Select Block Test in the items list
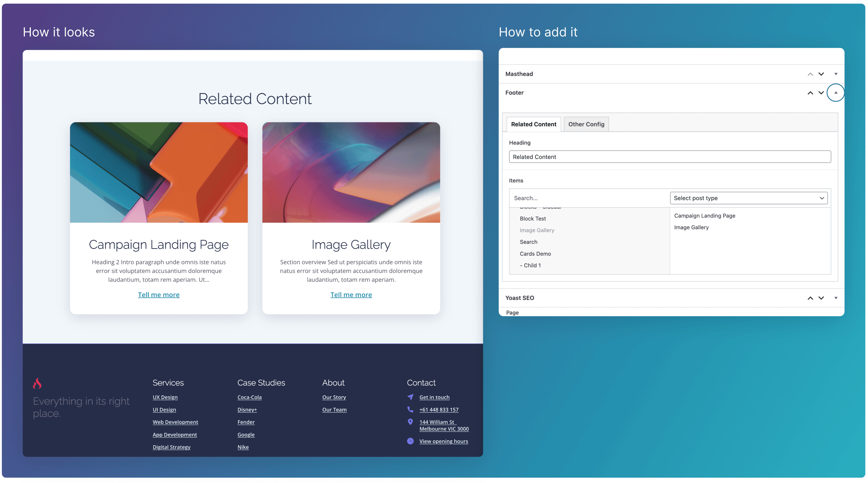Image resolution: width=868 pixels, height=483 pixels. [532, 219]
